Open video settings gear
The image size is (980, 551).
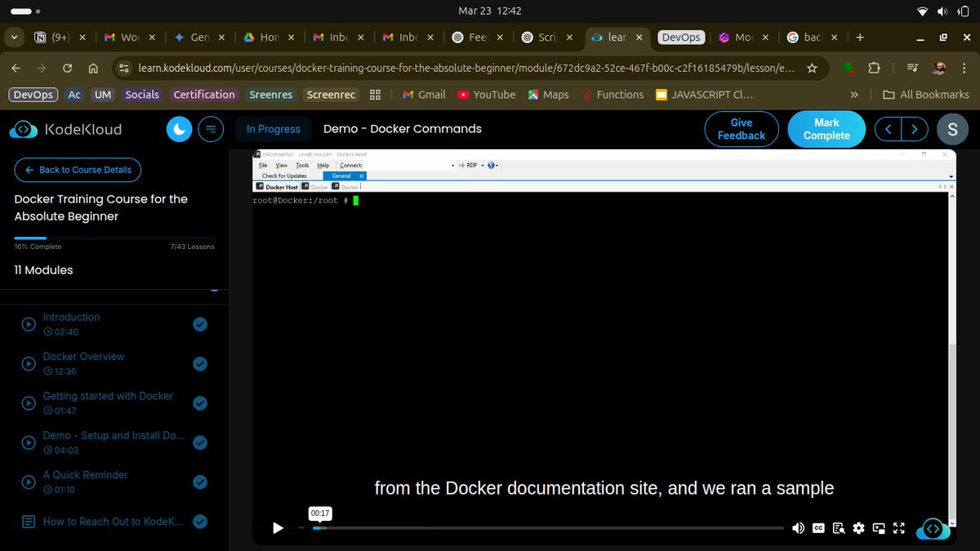coord(858,528)
